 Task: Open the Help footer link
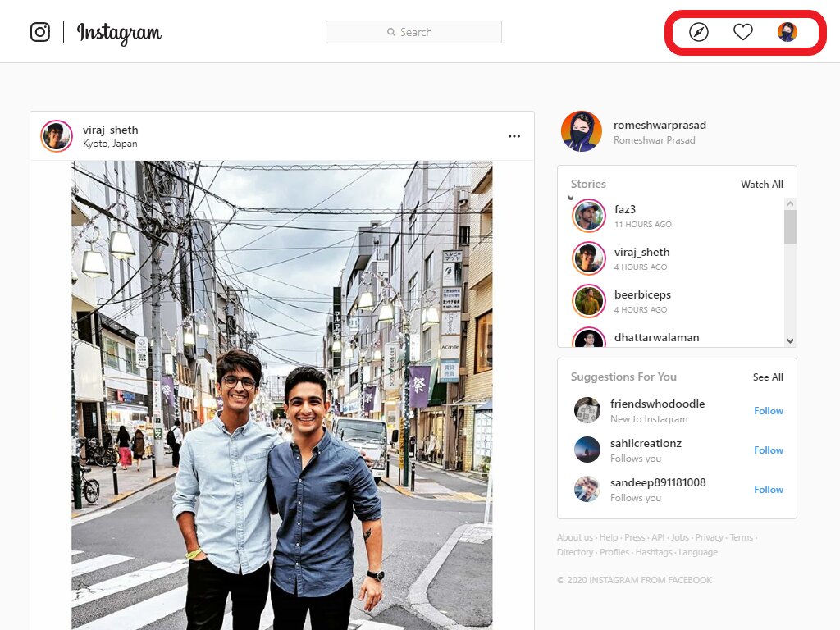point(609,537)
